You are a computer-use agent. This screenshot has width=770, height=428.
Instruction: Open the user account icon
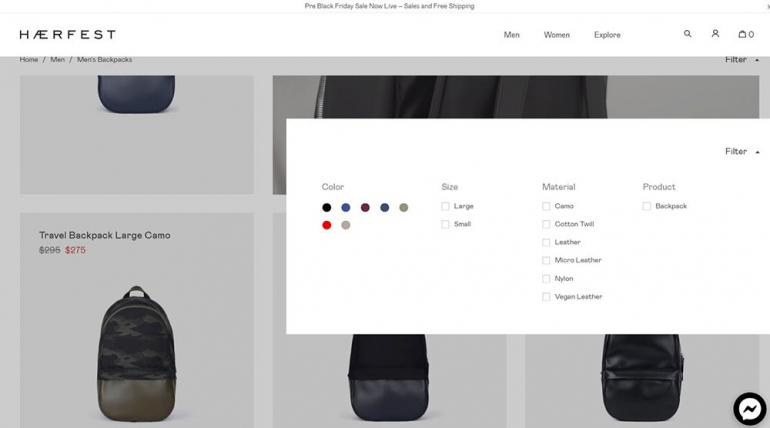point(715,33)
